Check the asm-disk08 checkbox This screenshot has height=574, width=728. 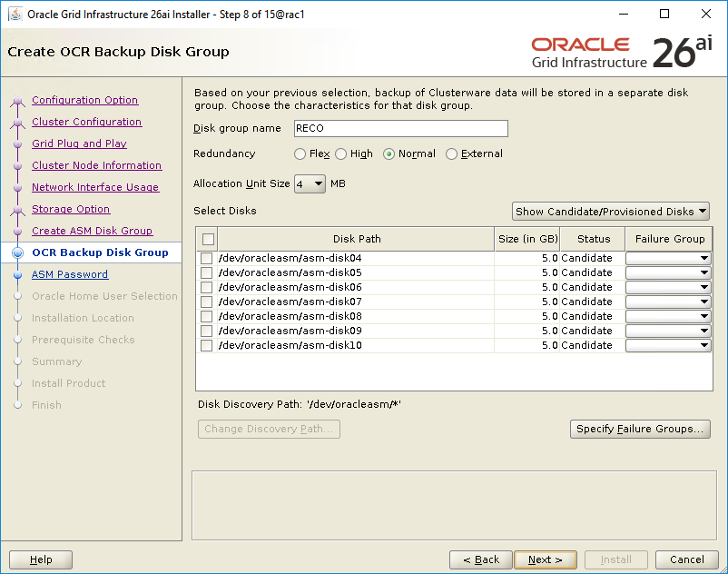tap(206, 316)
